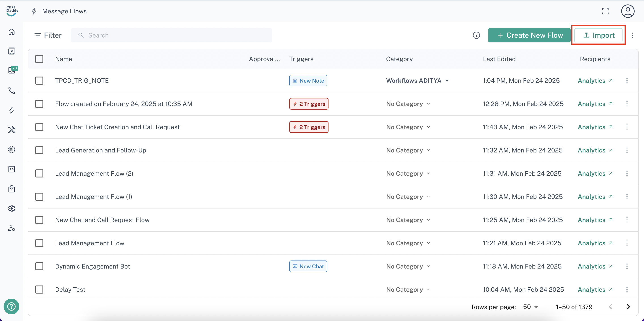Viewport: 644px width, 321px height.
Task: Open the Contacts section in sidebar
Action: [12, 51]
